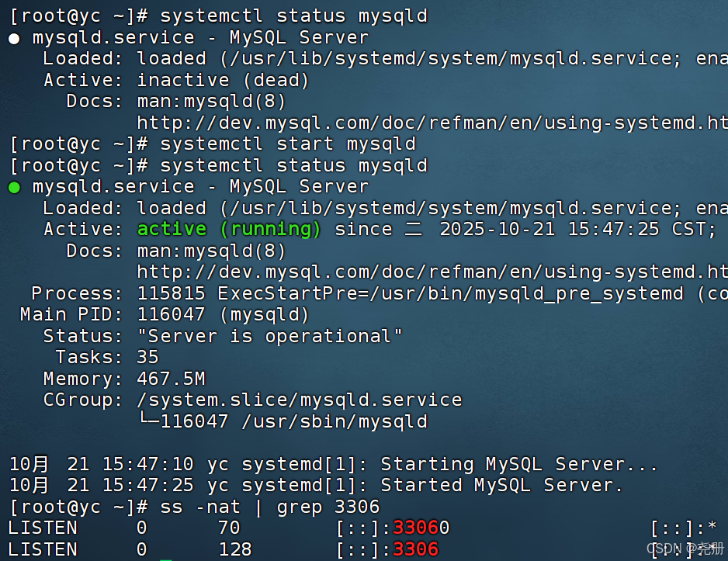
Task: Click the LISTEN row with backlog 70
Action: pos(362,528)
